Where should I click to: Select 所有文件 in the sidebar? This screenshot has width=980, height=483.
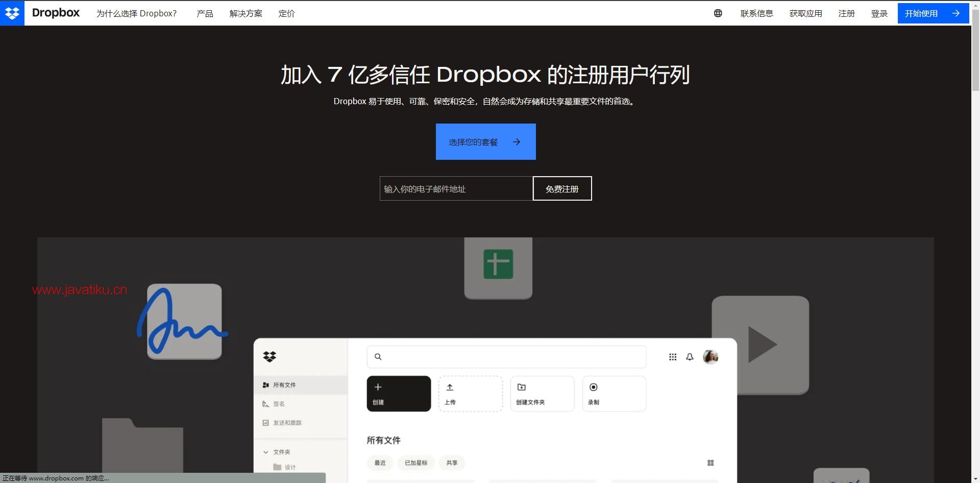pyautogui.click(x=301, y=385)
